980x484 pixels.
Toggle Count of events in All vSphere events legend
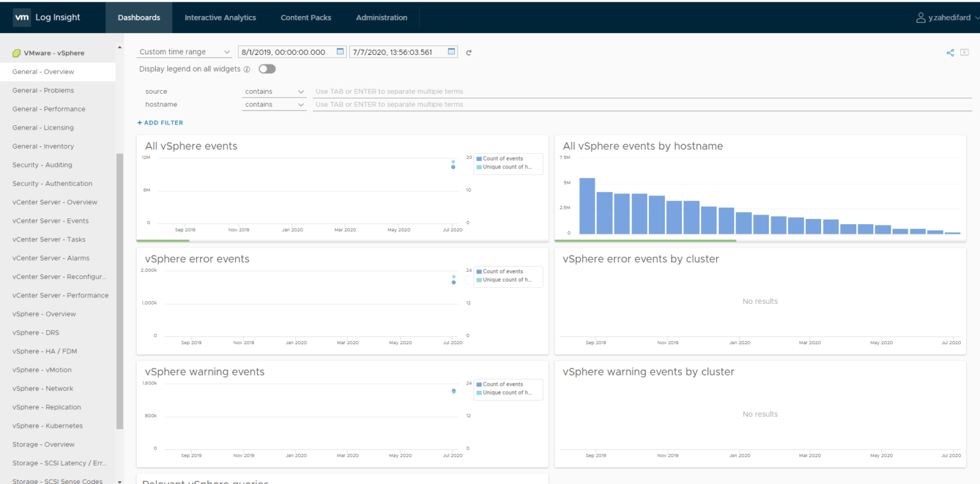[501, 158]
